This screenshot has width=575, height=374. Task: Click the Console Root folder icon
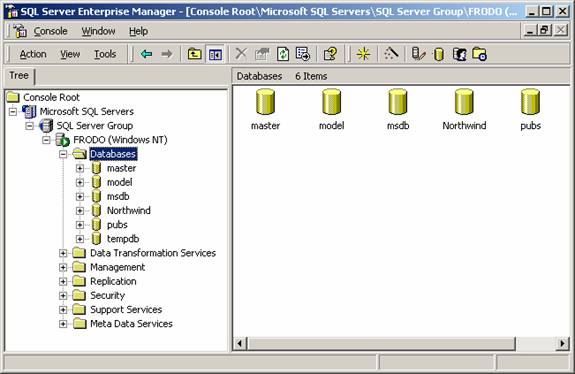(13, 97)
